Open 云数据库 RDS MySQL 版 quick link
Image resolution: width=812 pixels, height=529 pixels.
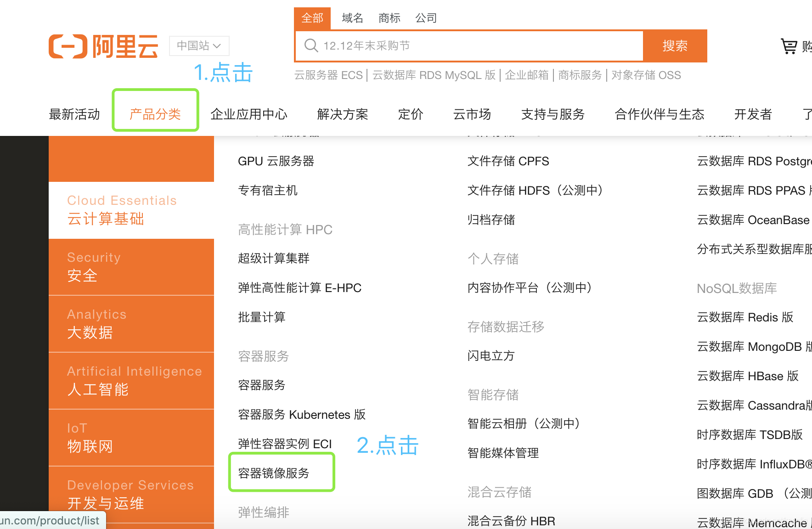pyautogui.click(x=434, y=75)
